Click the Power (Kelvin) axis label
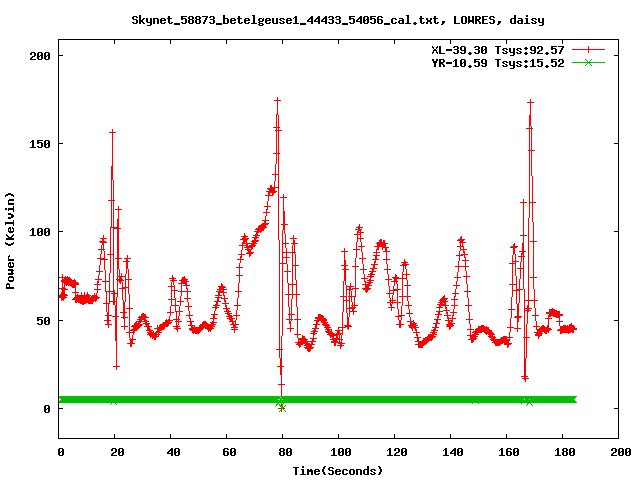The image size is (640, 480). [10, 241]
